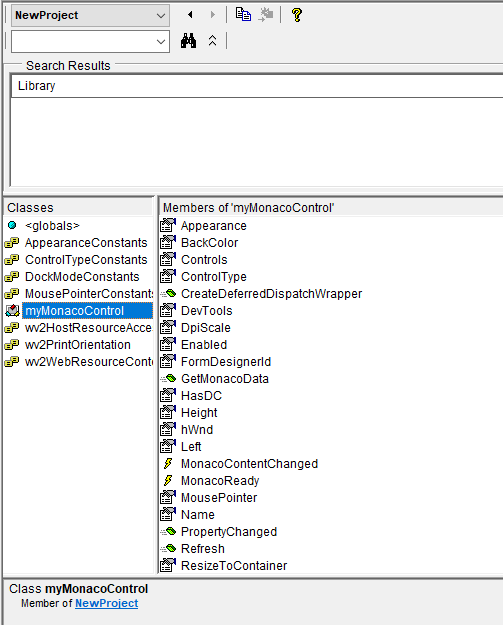Click lightning icon beside MonacoContentChanged
503x625 pixels.
pyautogui.click(x=168, y=464)
